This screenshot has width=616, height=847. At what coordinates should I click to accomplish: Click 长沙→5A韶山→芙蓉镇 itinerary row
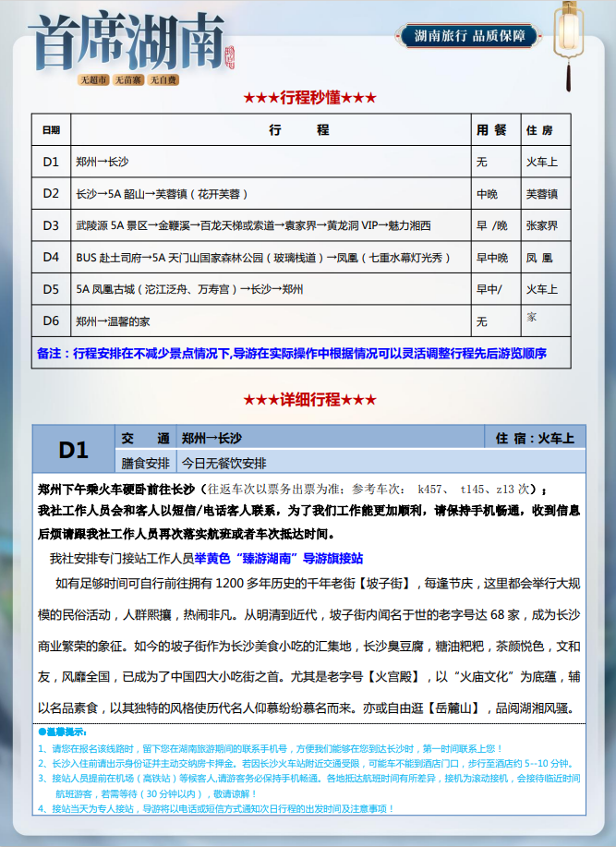click(x=271, y=193)
